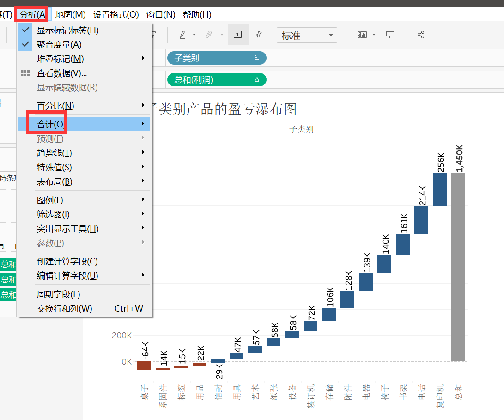Screen dimensions: 504x420
Task: Click the paperclip group members icon
Action: 209,35
